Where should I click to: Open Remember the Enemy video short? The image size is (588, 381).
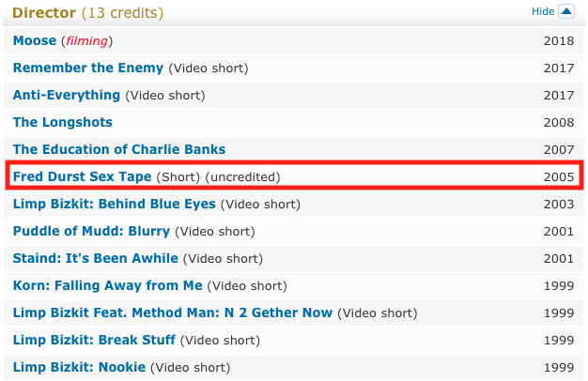[88, 69]
